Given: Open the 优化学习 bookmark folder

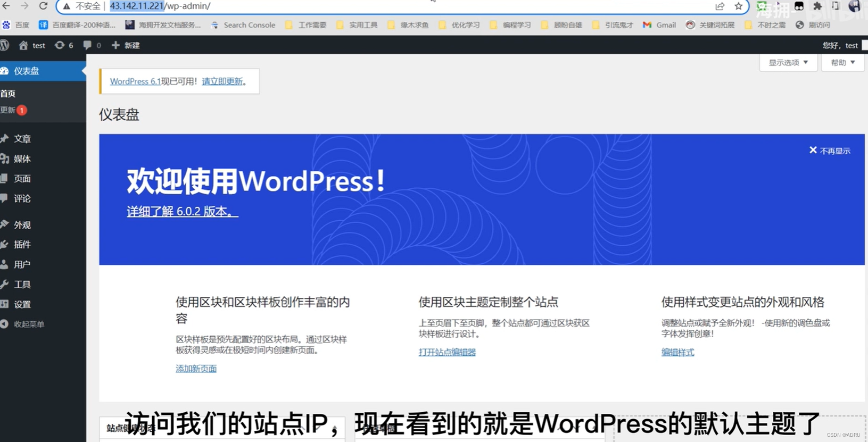Looking at the screenshot, I should pos(459,25).
